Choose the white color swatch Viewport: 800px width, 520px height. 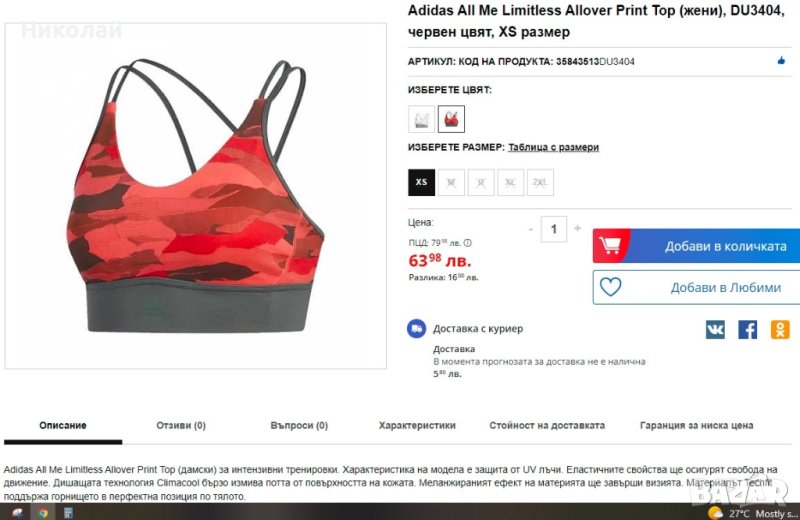421,119
